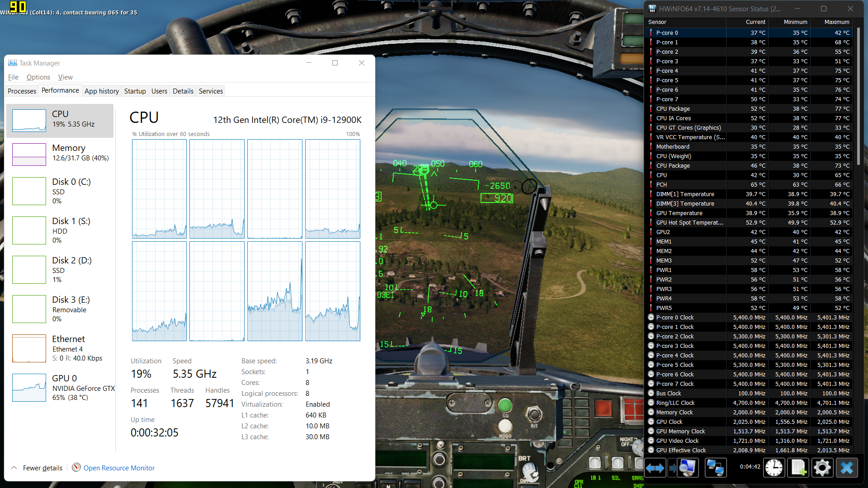Viewport: 868px width, 488px height.
Task: Switch to the Services tab
Action: pos(211,91)
